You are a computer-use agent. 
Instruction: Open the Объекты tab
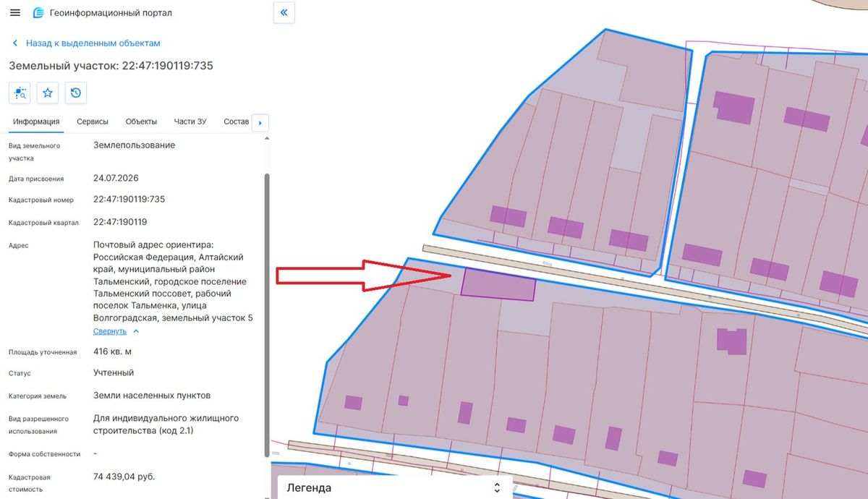point(141,121)
